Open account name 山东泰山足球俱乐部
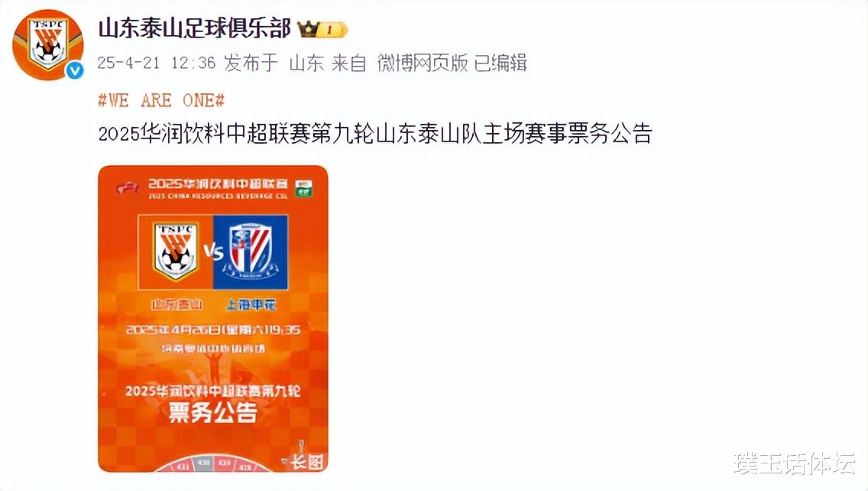Screen dimensions: 868x491 (194, 29)
